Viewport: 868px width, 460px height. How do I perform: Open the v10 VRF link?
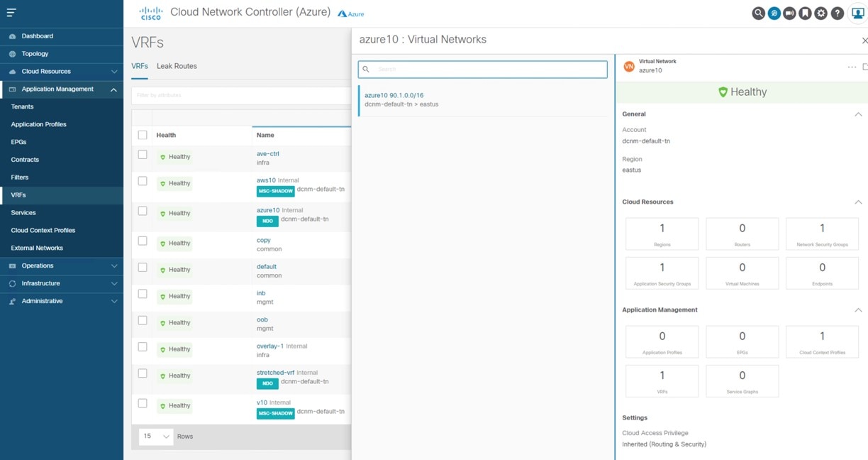pyautogui.click(x=262, y=402)
